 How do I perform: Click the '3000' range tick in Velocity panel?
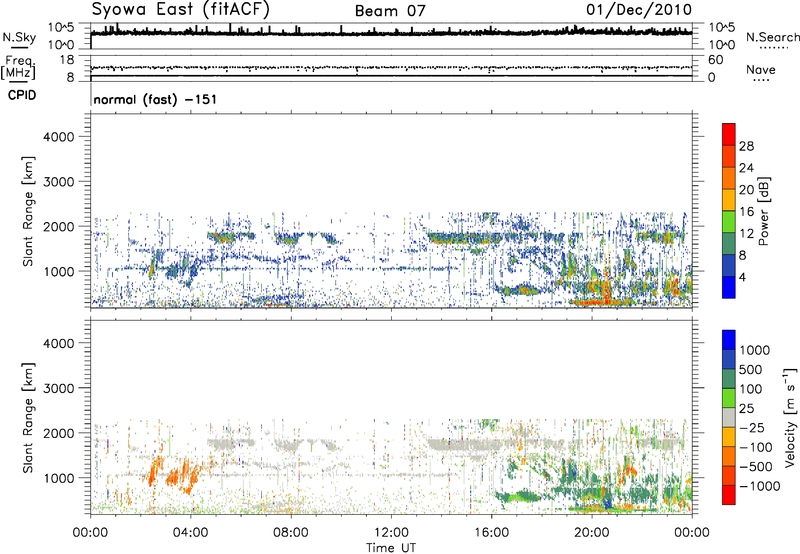click(x=58, y=388)
